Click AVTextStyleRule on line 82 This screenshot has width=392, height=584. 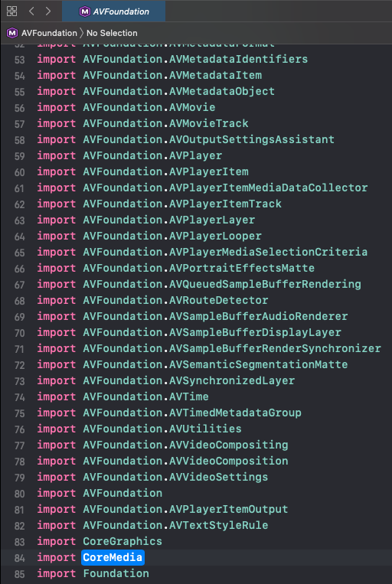click(219, 525)
